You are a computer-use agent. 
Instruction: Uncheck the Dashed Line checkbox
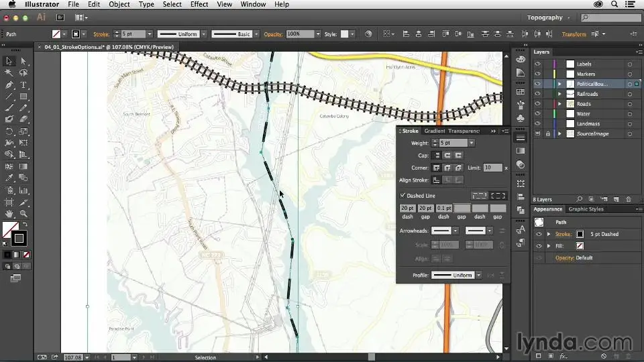point(402,196)
